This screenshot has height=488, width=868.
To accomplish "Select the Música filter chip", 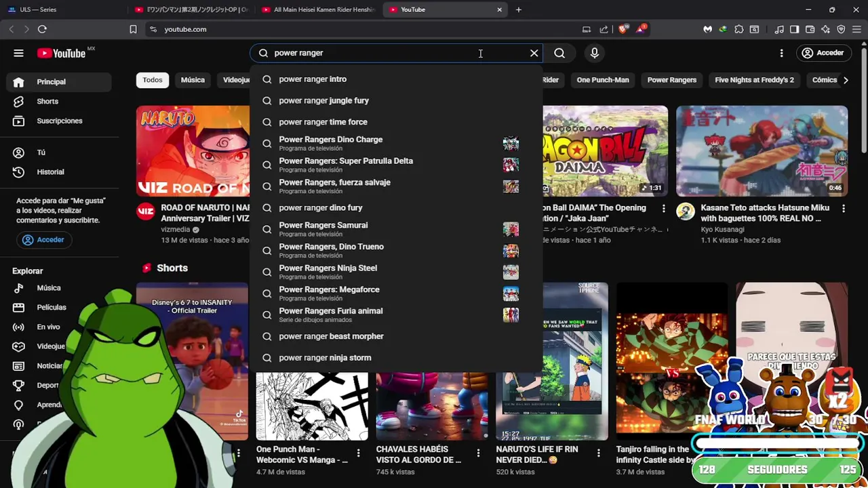I will [x=193, y=80].
